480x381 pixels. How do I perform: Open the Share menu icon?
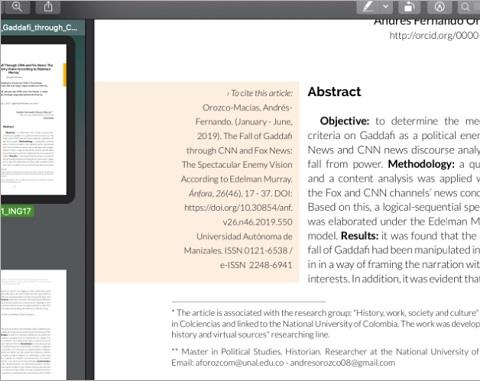(48, 7)
